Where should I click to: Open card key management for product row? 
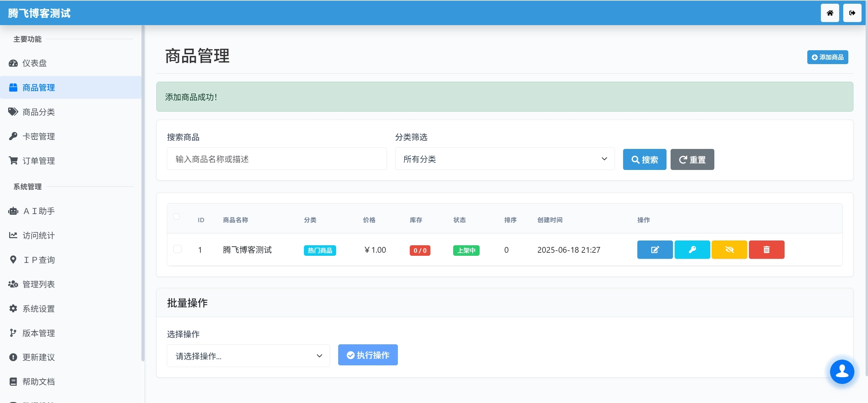692,250
